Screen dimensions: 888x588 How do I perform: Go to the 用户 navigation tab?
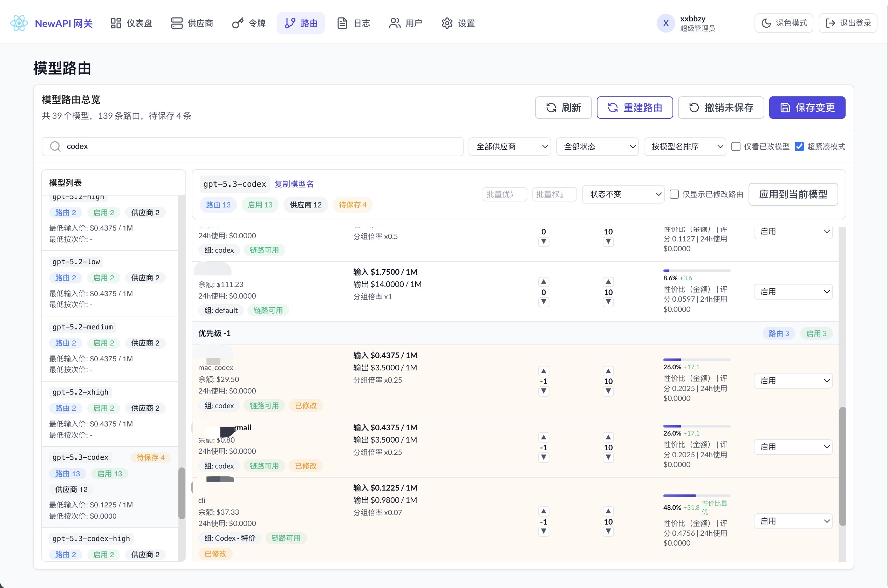point(406,23)
